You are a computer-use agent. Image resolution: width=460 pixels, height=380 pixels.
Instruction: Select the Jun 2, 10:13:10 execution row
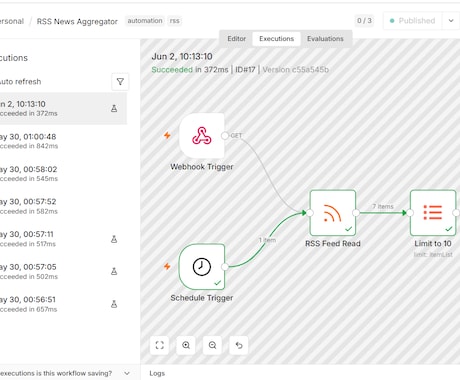click(63, 108)
